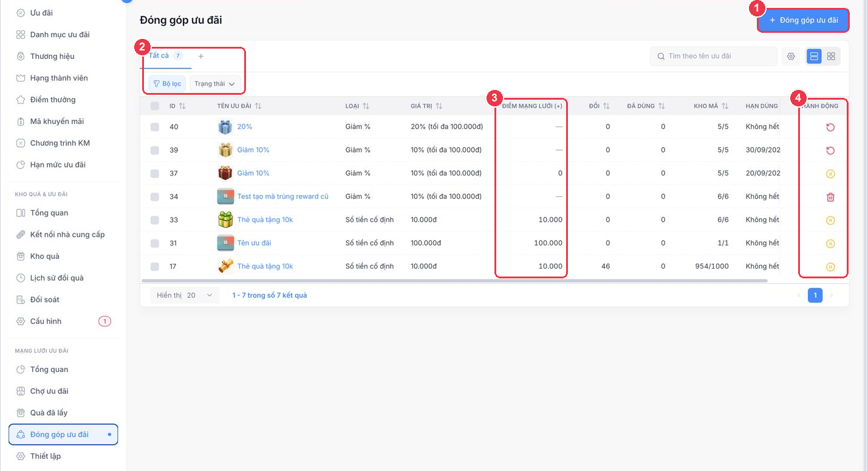
Task: Expand the Hiển thị 20 page size dropdown
Action: pyautogui.click(x=185, y=295)
